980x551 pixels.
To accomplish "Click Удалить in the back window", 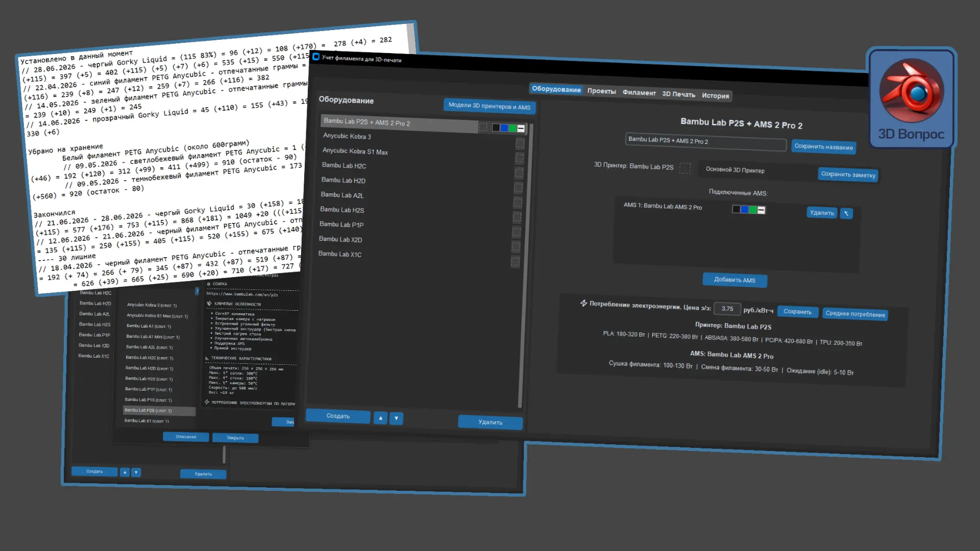I will pyautogui.click(x=203, y=474).
